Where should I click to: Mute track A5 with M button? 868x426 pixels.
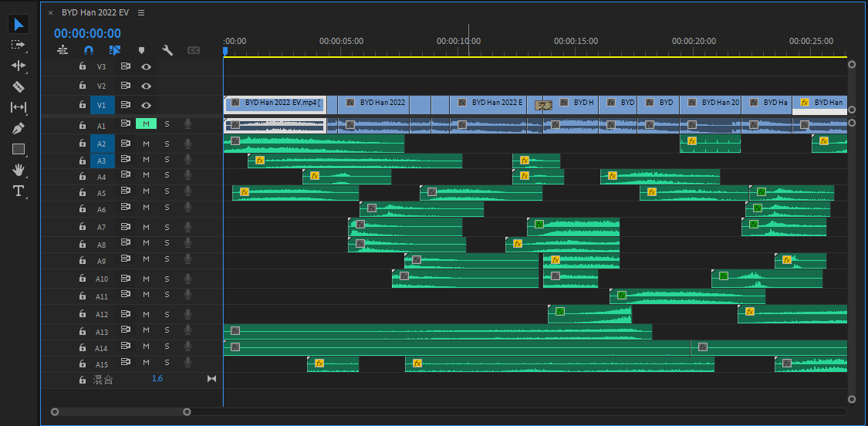coord(146,191)
